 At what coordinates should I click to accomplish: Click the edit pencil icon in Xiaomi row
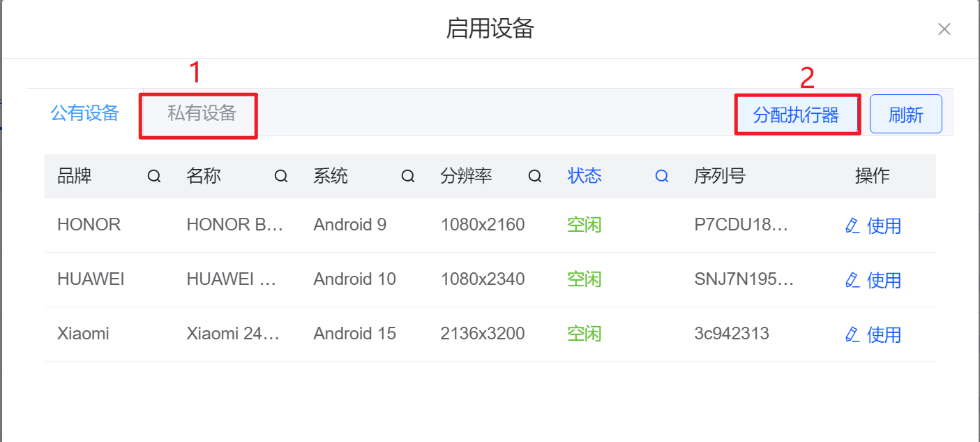pyautogui.click(x=852, y=334)
